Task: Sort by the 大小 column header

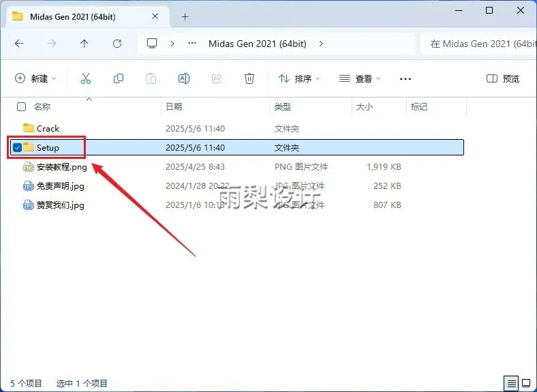Action: [365, 107]
